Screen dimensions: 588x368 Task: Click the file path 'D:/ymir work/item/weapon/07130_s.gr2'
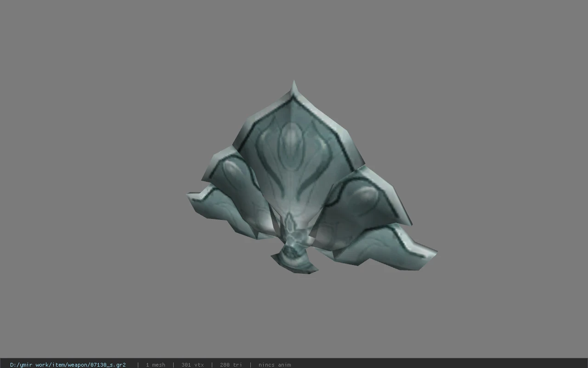(68, 365)
